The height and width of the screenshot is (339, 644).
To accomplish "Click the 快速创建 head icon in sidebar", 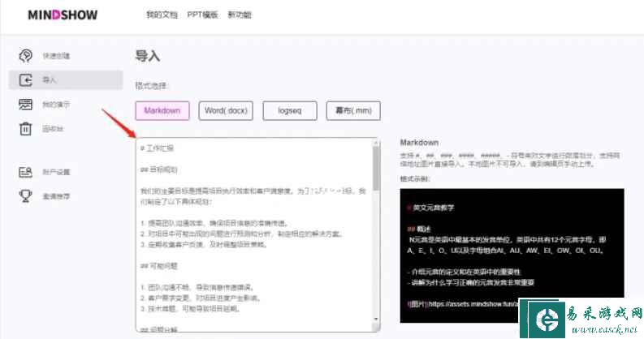I will pos(26,56).
